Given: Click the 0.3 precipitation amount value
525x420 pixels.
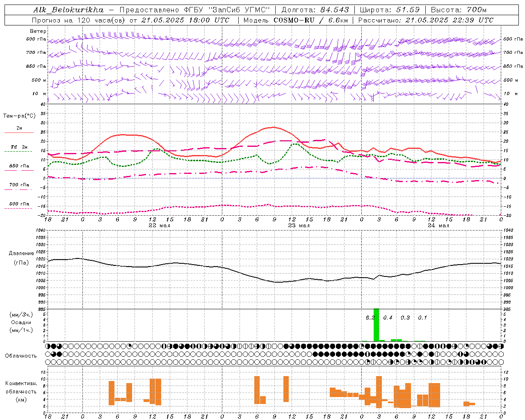Looking at the screenshot, I should [405, 317].
